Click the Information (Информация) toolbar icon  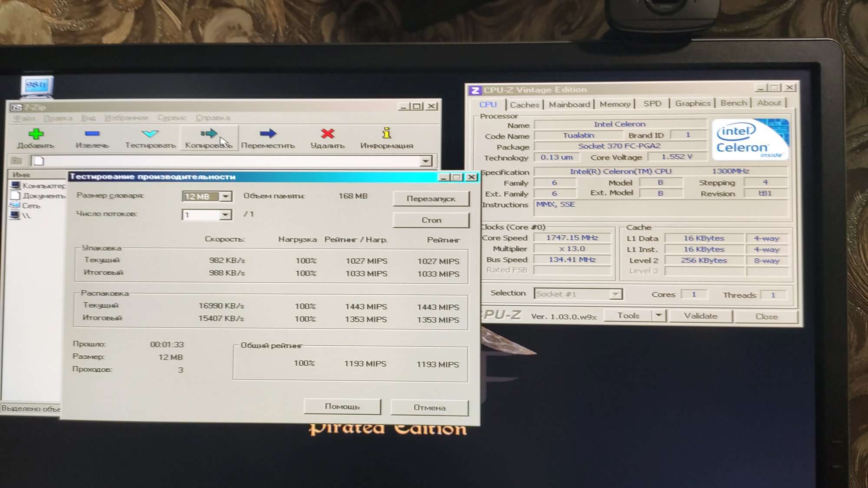pos(386,133)
